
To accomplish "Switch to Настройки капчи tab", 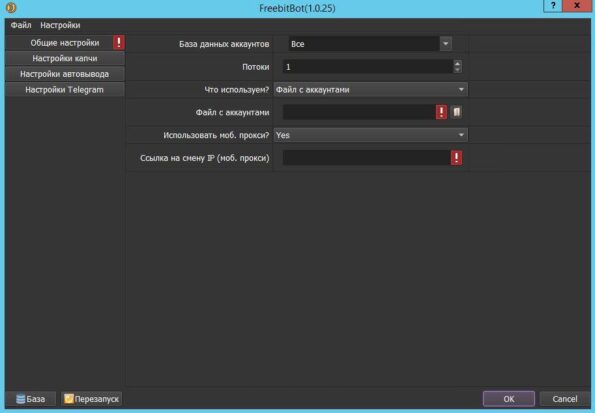I will pyautogui.click(x=65, y=58).
